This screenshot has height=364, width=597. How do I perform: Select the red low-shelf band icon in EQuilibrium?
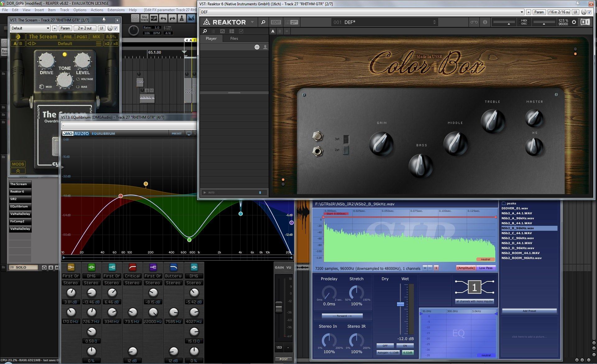tap(132, 267)
